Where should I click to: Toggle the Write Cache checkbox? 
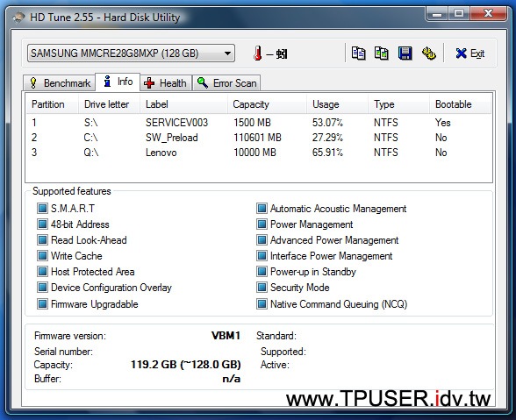click(42, 255)
